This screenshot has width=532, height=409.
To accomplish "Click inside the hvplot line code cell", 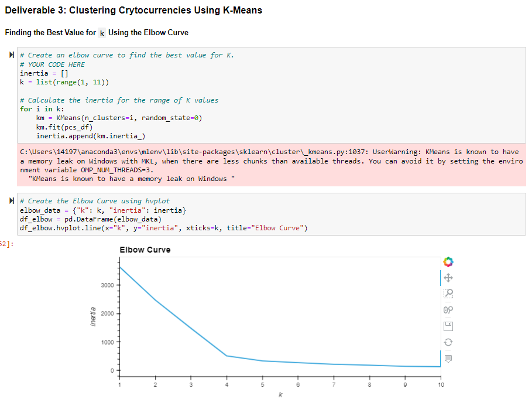I will pos(272,214).
